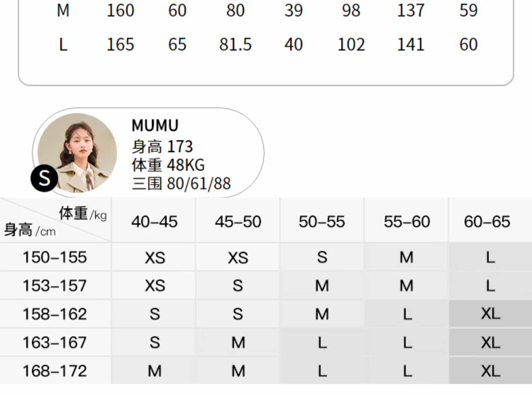This screenshot has width=532, height=395.
Task: Click XL cell in the 158–162 row
Action: (491, 314)
